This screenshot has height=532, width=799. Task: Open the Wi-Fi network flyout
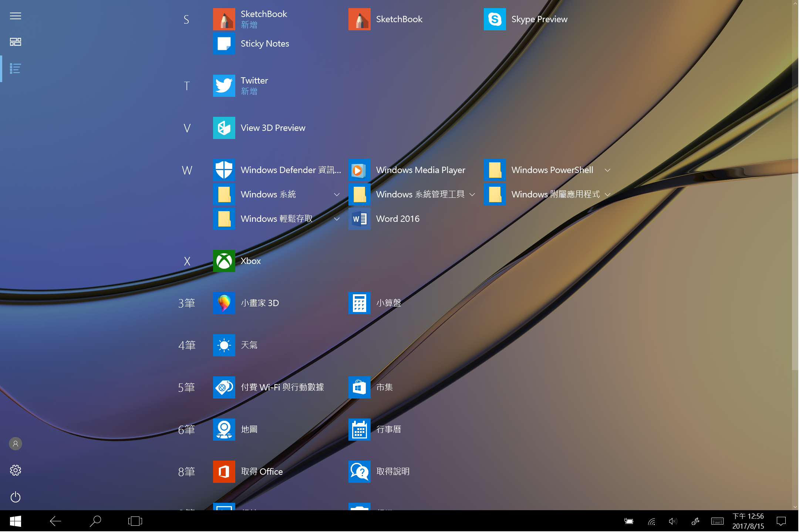pyautogui.click(x=651, y=521)
